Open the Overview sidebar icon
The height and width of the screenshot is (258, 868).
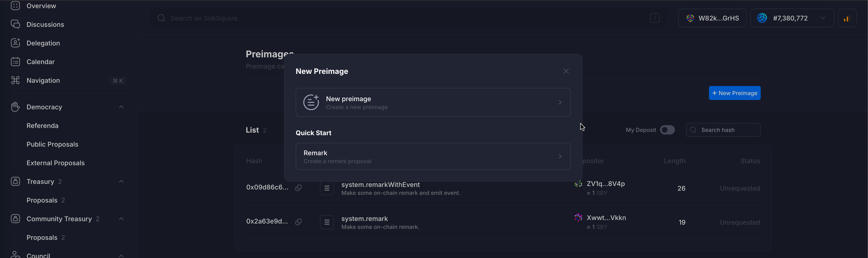[15, 6]
